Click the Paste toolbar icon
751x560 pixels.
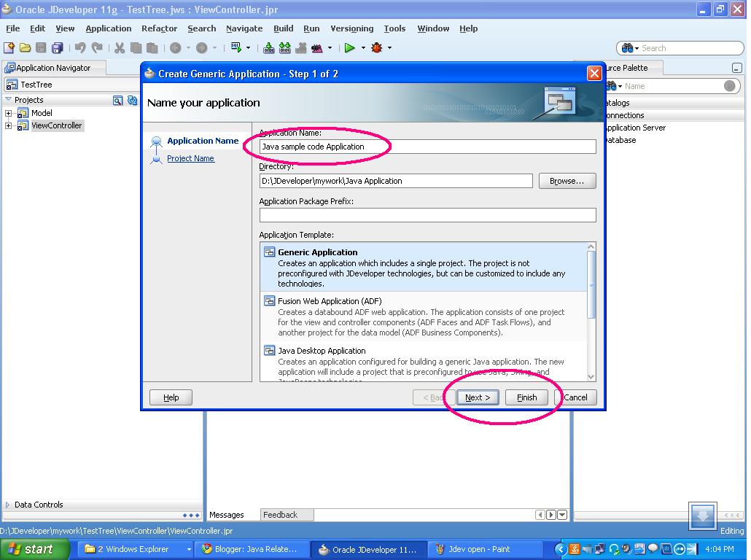coord(152,47)
